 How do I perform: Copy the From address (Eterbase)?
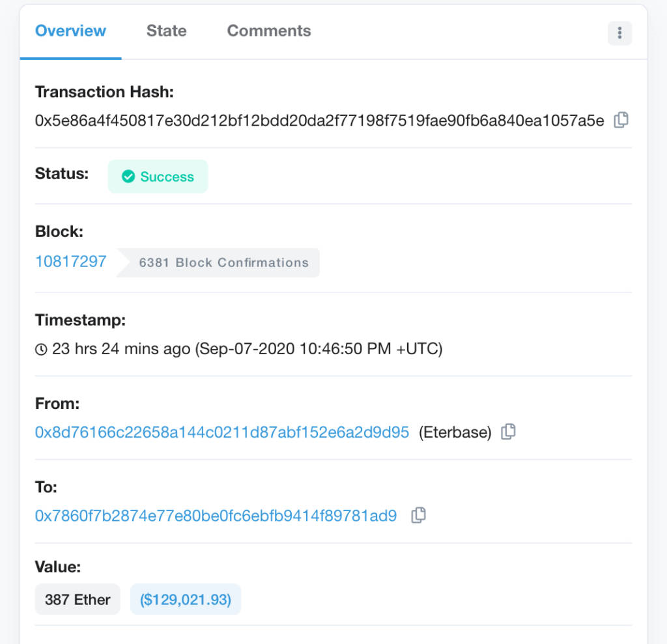point(508,432)
